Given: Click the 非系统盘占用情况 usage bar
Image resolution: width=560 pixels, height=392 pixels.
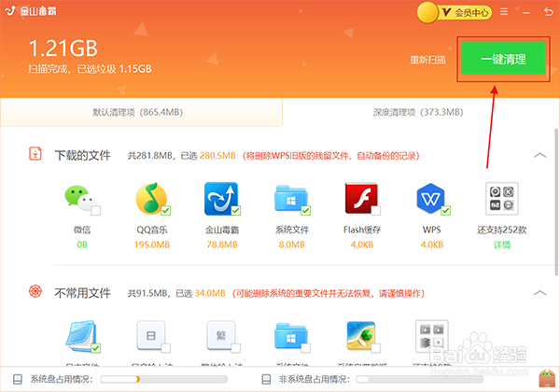Looking at the screenshot, I should (420, 379).
